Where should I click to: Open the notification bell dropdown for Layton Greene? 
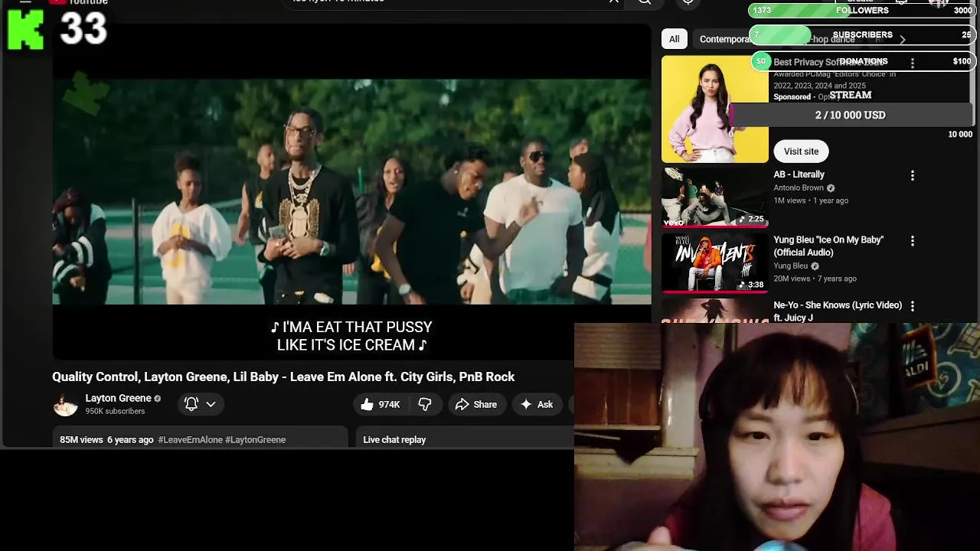coord(201,404)
